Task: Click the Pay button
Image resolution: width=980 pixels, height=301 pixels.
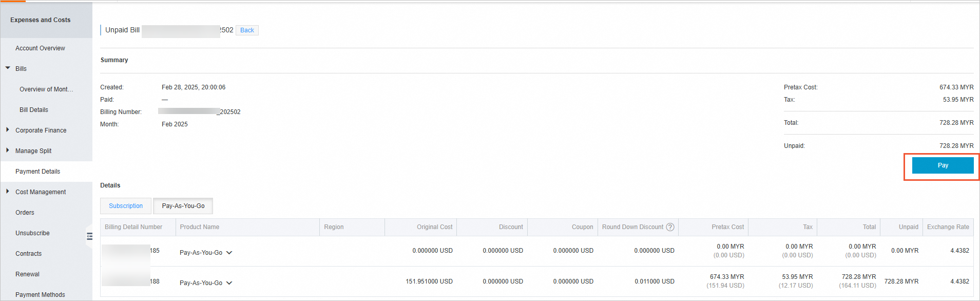Action: (x=943, y=165)
